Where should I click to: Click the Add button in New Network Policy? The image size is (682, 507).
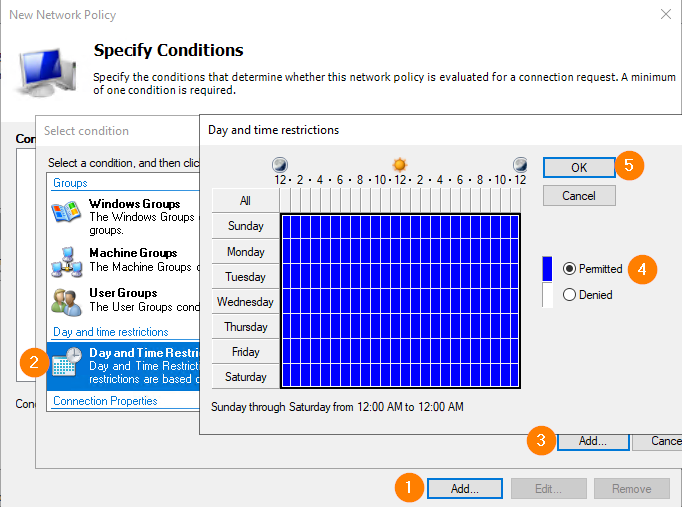coord(464,489)
